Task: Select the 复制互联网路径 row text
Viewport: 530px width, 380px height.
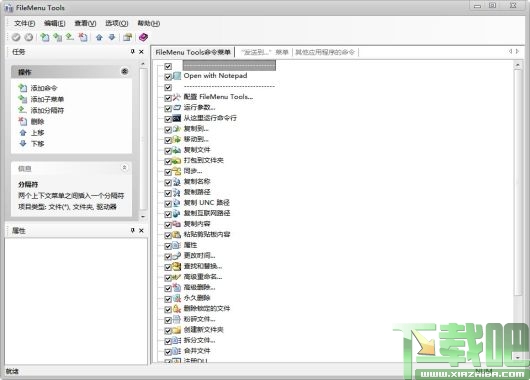Action: [207, 213]
